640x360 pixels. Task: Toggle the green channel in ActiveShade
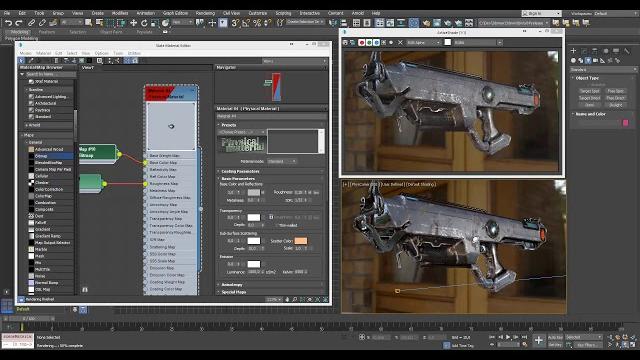pyautogui.click(x=369, y=42)
